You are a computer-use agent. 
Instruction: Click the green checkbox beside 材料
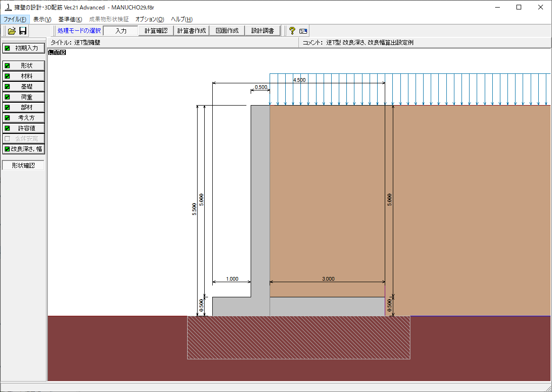pyautogui.click(x=7, y=76)
